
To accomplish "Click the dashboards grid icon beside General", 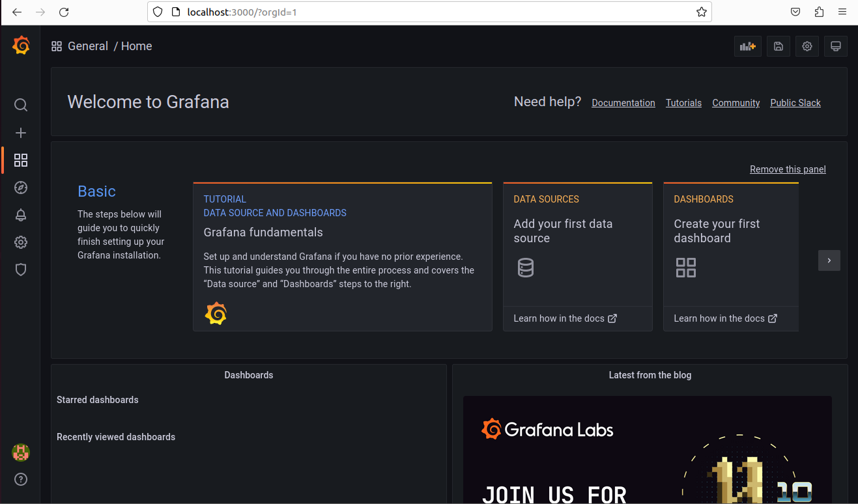I will point(57,46).
